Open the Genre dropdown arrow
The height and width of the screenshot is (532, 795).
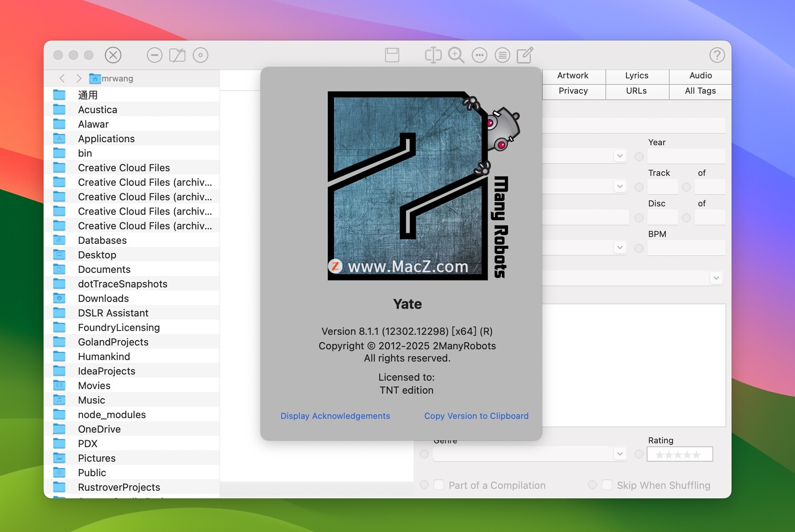click(620, 454)
